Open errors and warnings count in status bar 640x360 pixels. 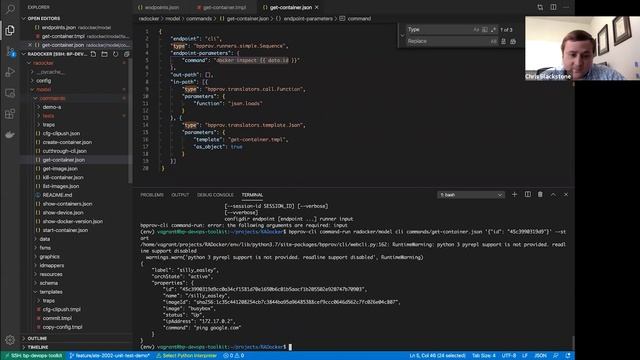tap(233, 356)
